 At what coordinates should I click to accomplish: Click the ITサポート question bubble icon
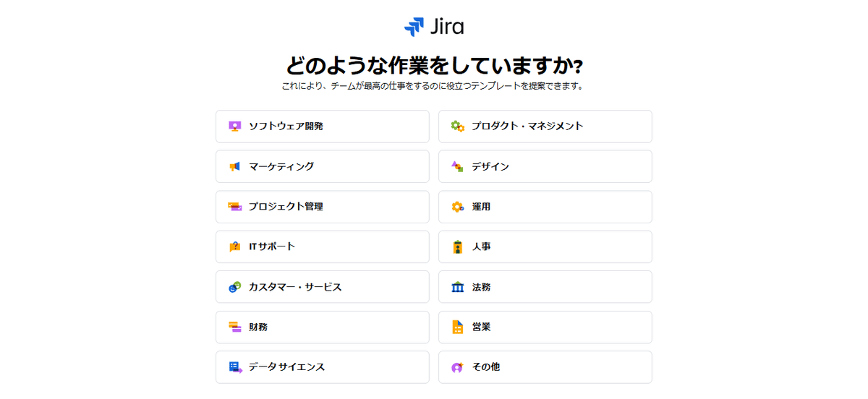point(234,246)
